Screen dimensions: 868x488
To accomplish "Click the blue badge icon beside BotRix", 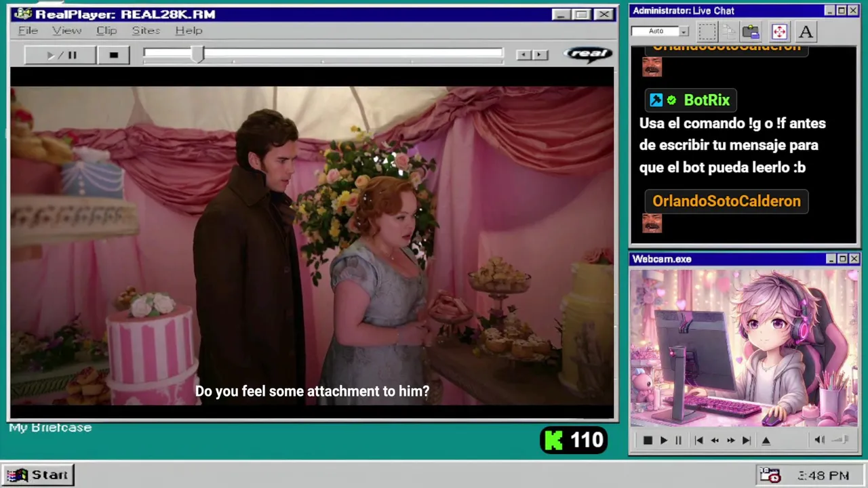I will (x=656, y=100).
